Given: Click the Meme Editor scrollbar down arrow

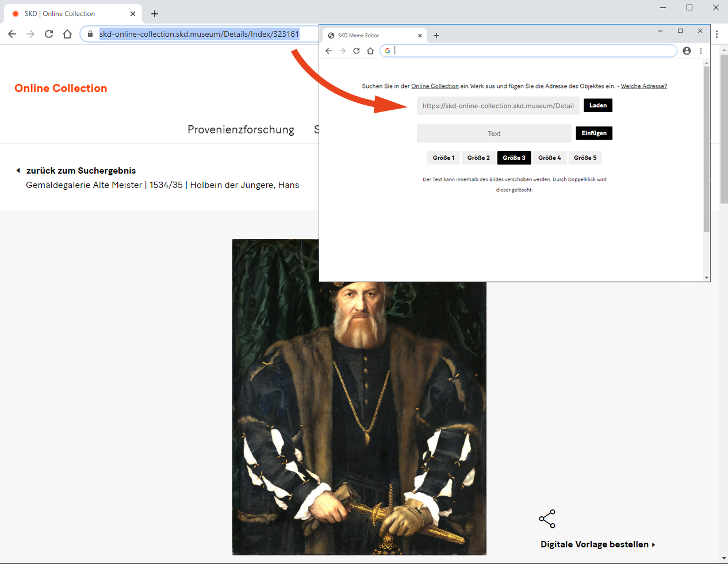Looking at the screenshot, I should coord(707,278).
